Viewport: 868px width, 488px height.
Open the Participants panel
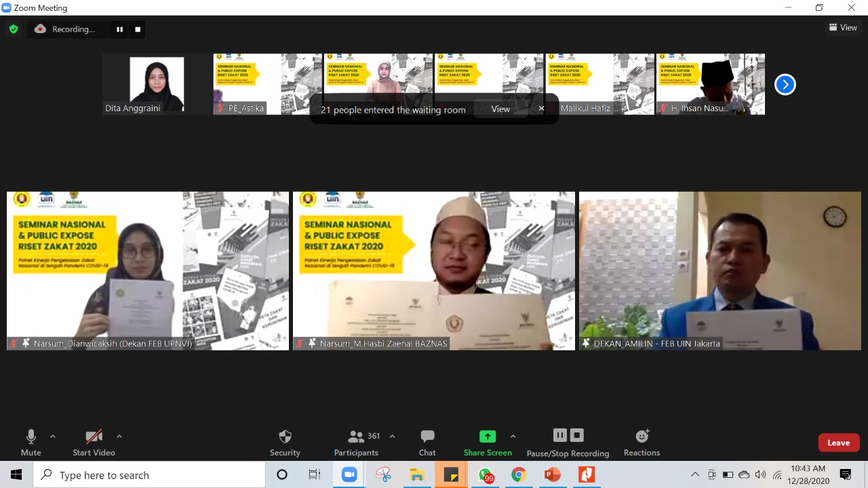click(356, 442)
